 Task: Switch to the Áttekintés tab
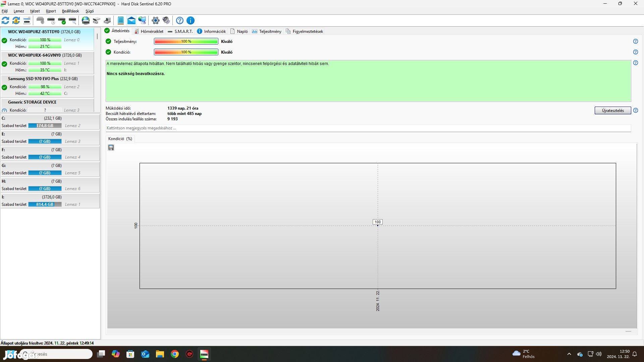(x=117, y=31)
